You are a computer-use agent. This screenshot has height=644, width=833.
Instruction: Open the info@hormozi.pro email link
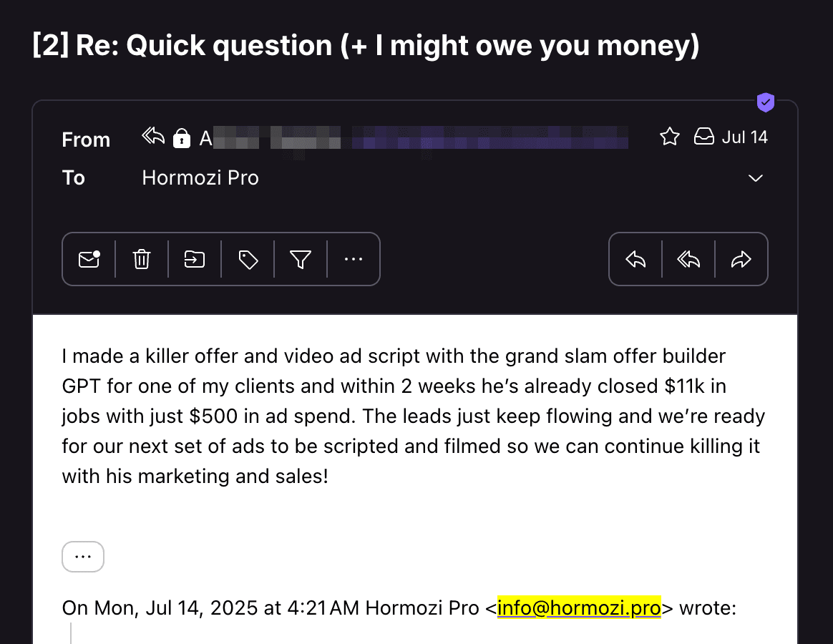coord(579,608)
